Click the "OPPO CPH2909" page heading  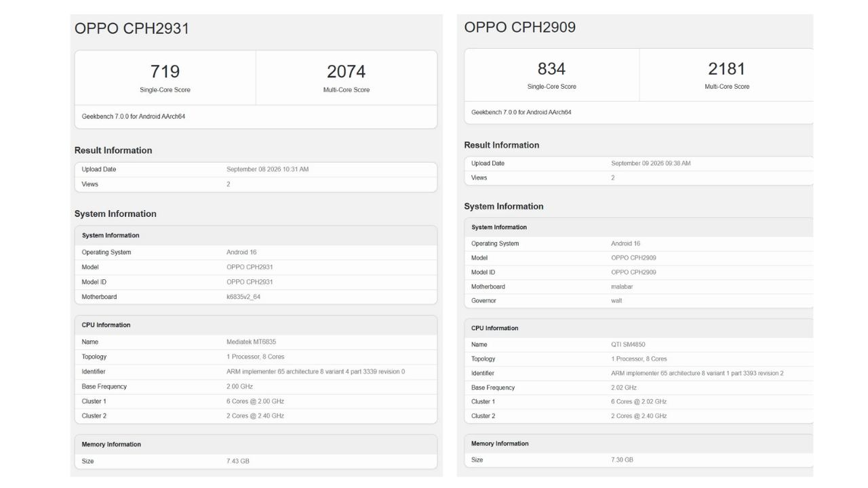[521, 28]
